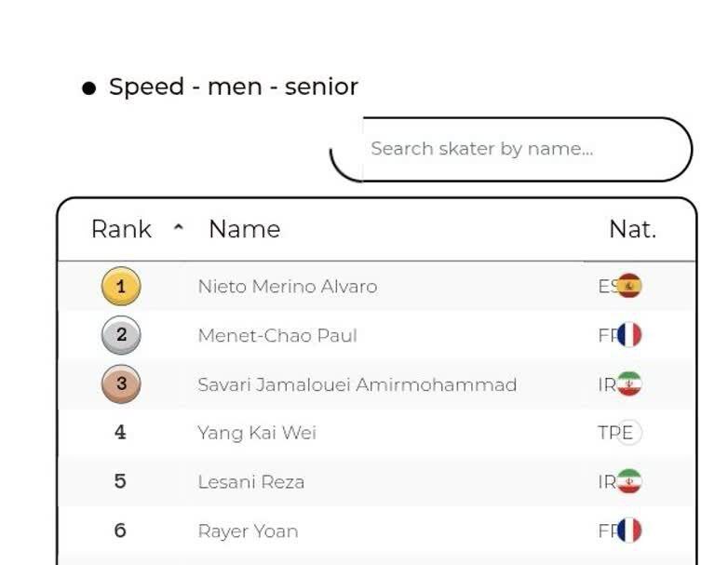
Task: Click the TPE flag beside Yang Kai Wei
Action: (x=630, y=433)
